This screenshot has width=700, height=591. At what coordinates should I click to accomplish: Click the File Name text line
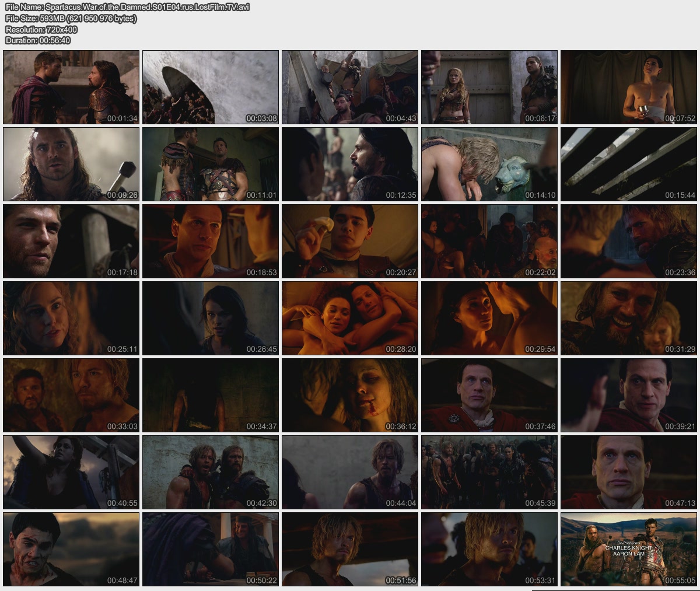[127, 8]
